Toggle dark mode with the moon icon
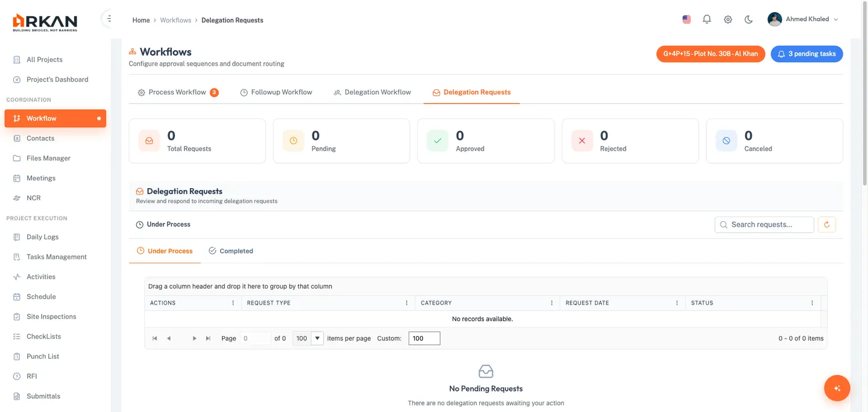This screenshot has height=412, width=868. 749,19
